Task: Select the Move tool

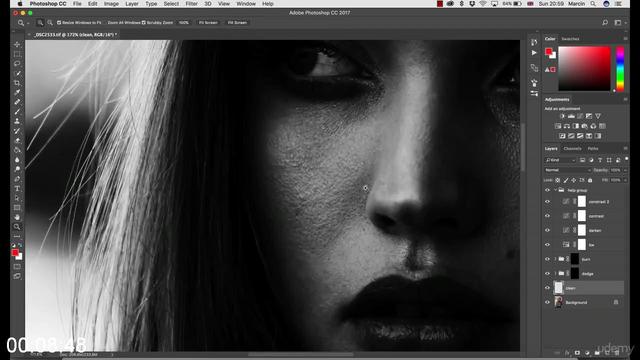Action: click(x=17, y=44)
